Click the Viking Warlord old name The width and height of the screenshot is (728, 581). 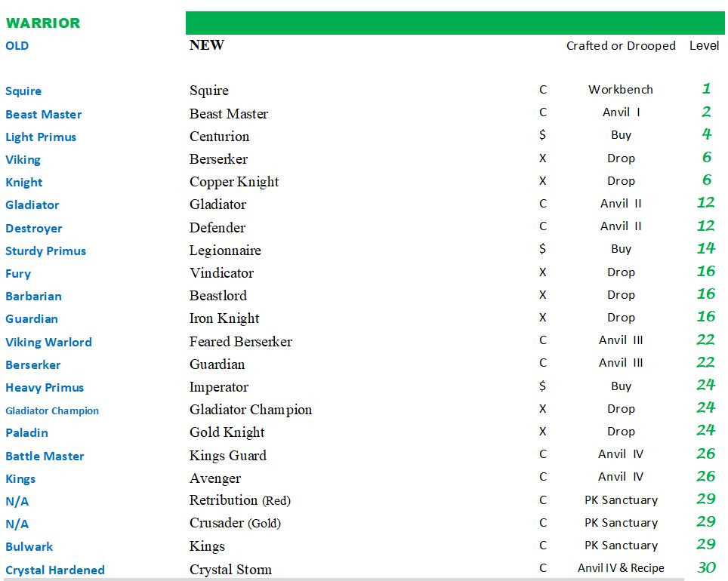click(48, 342)
